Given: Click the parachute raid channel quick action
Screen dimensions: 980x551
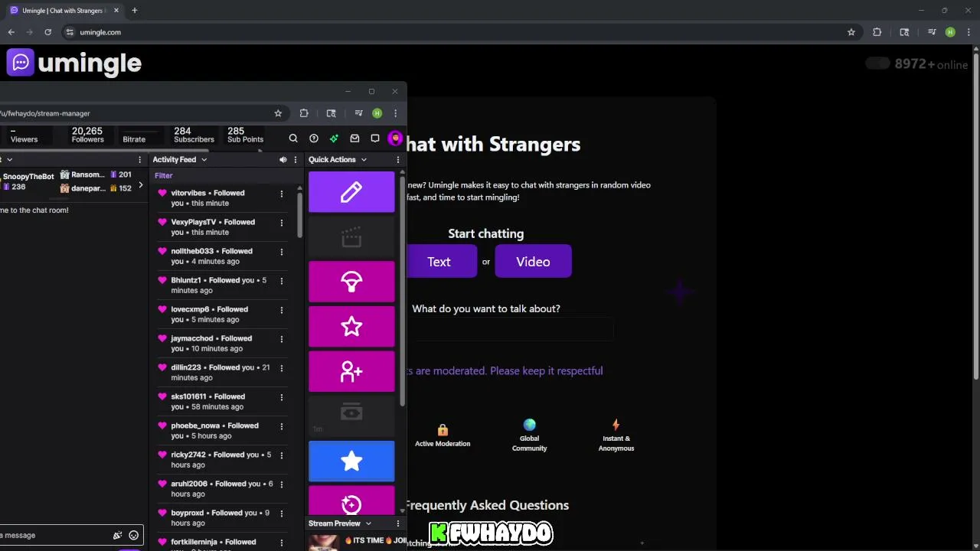Looking at the screenshot, I should [x=351, y=282].
